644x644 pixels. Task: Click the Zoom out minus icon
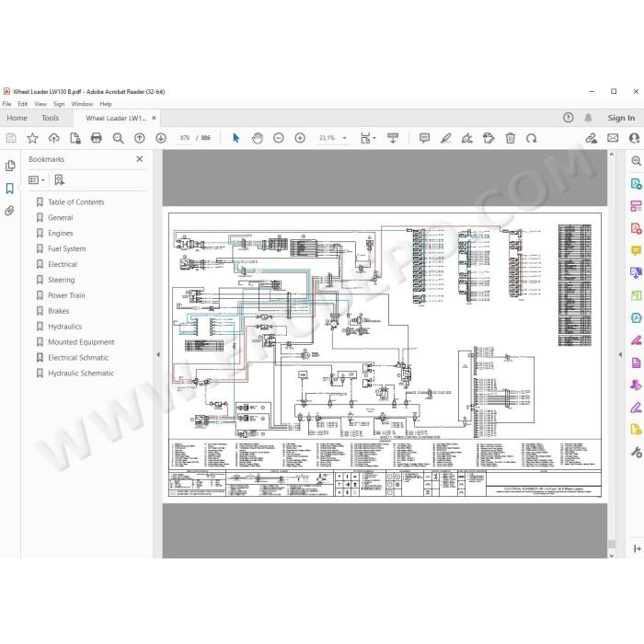coord(279,138)
